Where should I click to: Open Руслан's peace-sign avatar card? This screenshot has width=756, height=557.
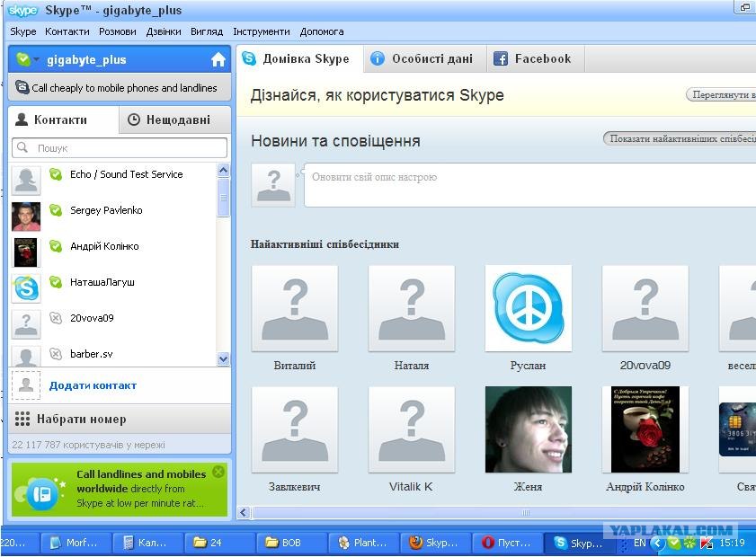tap(529, 308)
